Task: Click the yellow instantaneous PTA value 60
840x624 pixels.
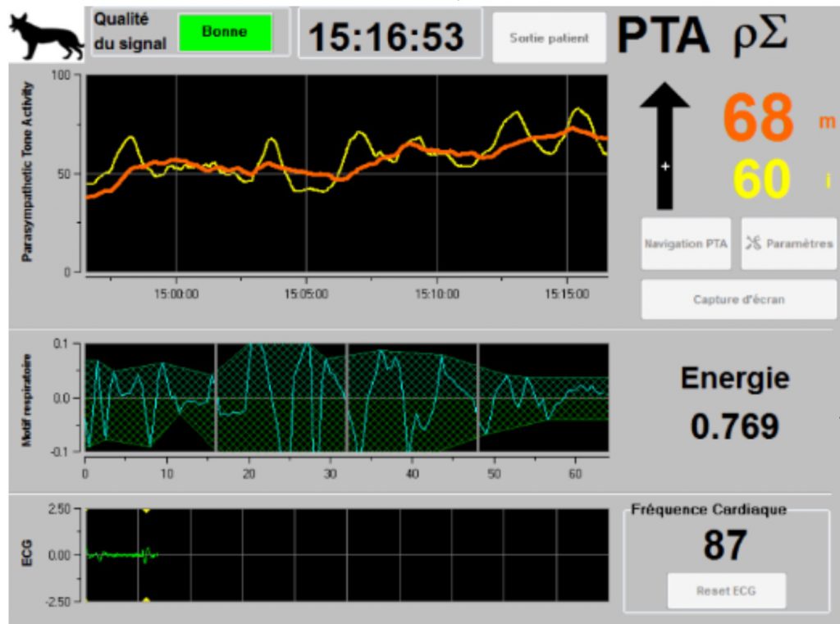Action: click(x=762, y=179)
